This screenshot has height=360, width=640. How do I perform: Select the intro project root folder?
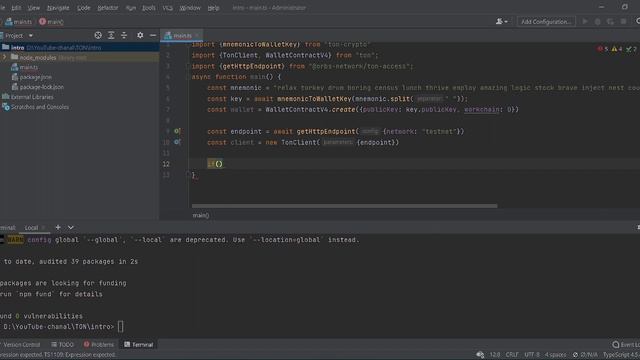(x=80, y=47)
